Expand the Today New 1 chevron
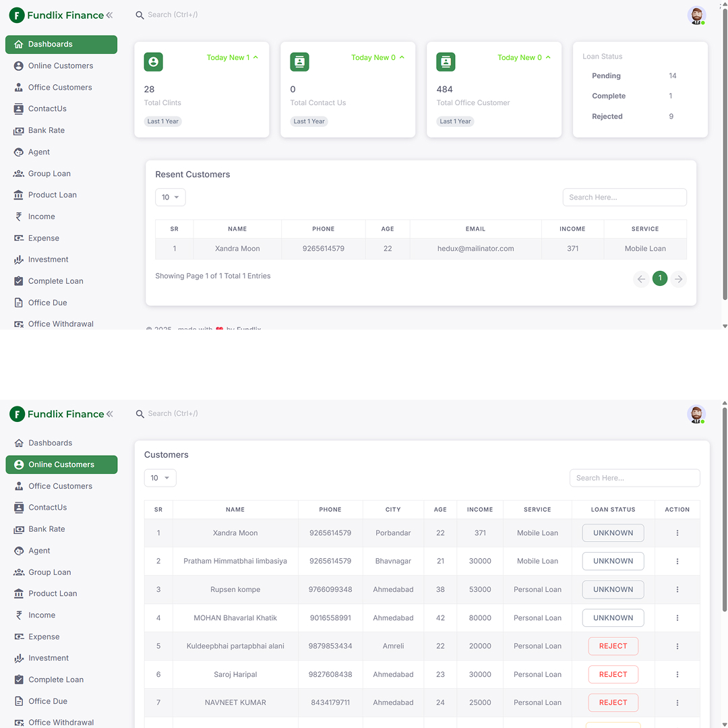Viewport: 728px width, 728px height. point(255,57)
